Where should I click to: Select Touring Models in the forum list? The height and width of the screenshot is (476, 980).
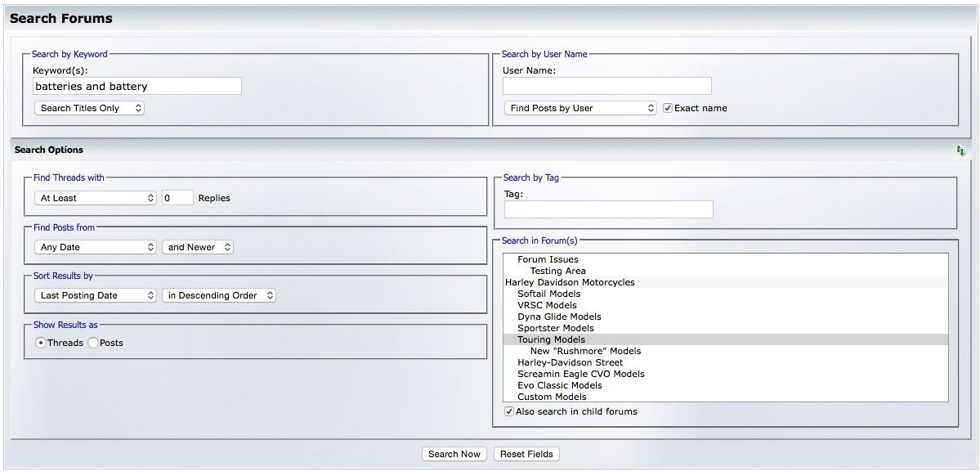[x=551, y=339]
